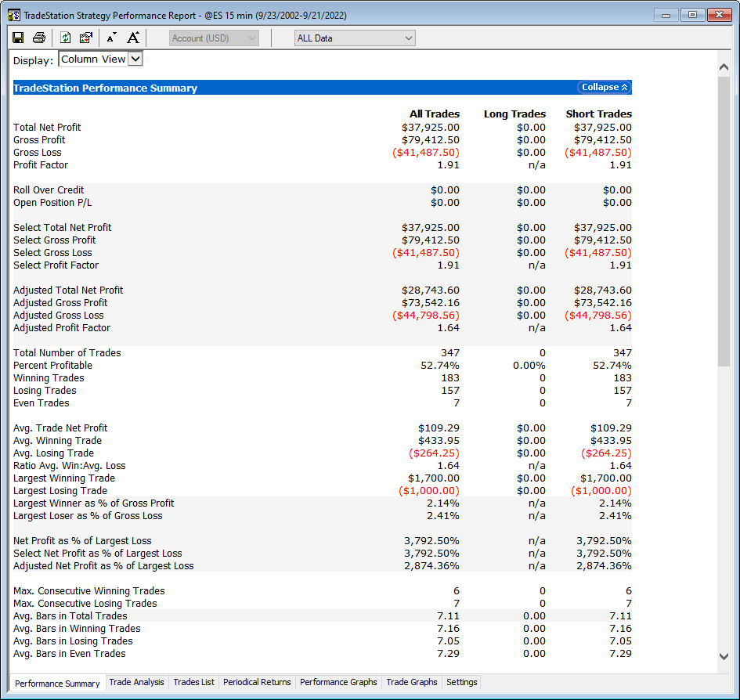
Task: Maximize the Strategy Performance Report window
Action: [x=692, y=15]
